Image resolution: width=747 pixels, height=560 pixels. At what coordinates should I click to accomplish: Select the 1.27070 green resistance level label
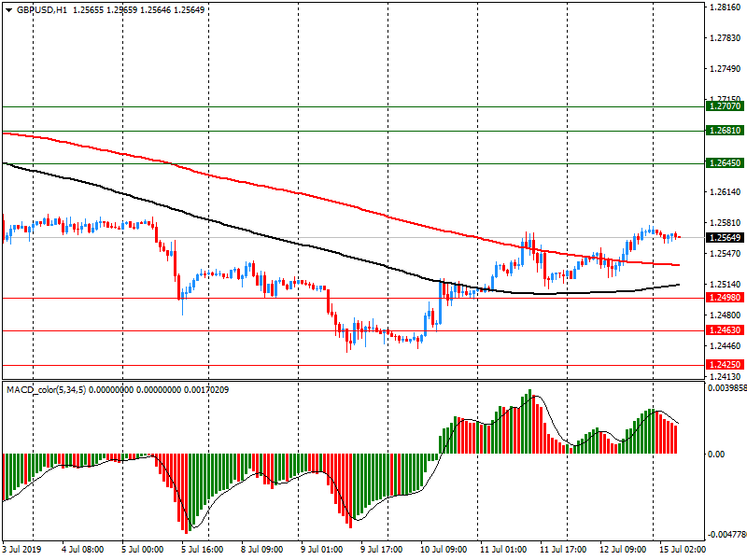[725, 106]
